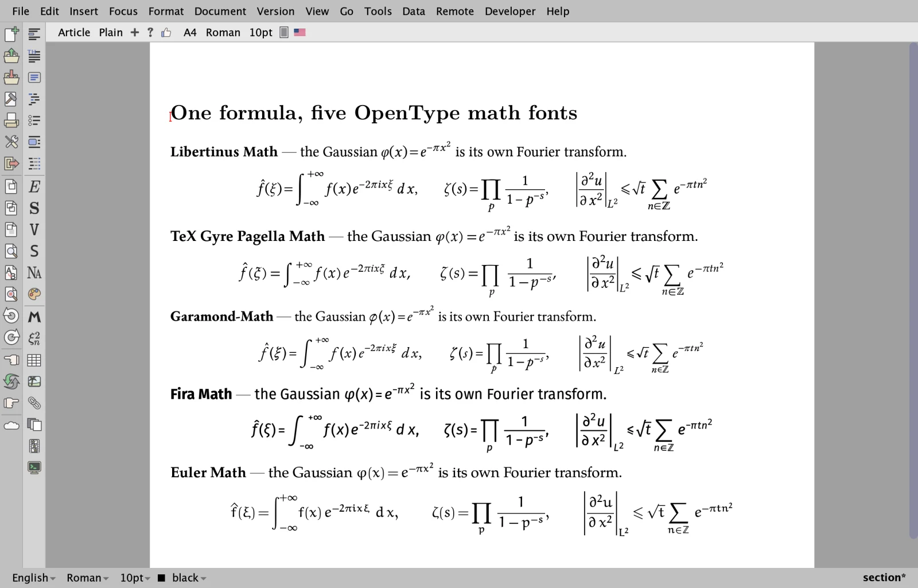Screen dimensions: 918x588
Task: Click the US flag language icon
Action: [x=299, y=33]
